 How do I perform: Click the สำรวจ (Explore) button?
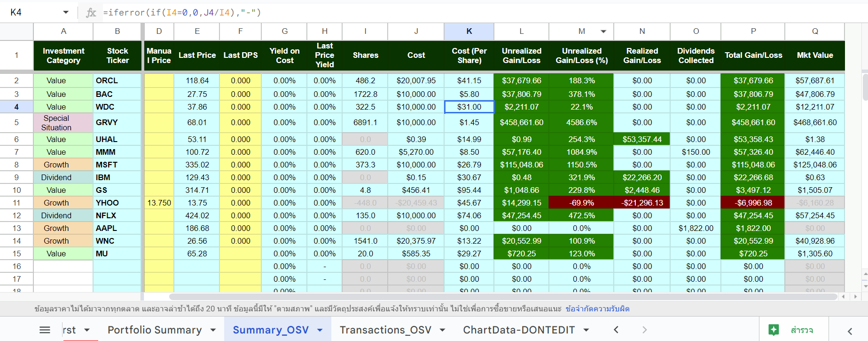pos(794,330)
